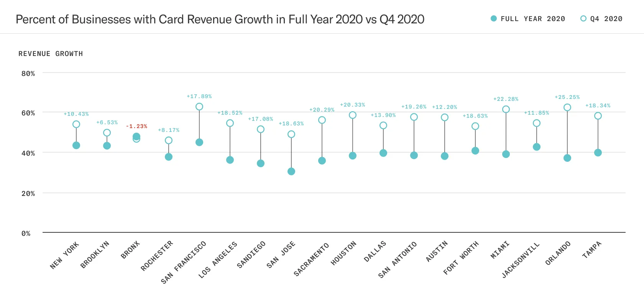Select New York's Q4 2020 hollow marker
Viewport: 644px width, 301px height.
coord(76,124)
